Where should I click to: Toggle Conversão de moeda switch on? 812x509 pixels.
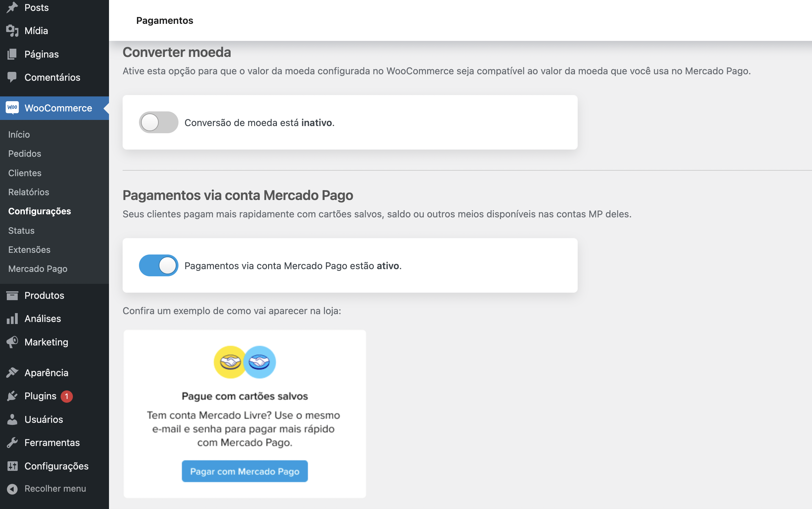tap(158, 122)
